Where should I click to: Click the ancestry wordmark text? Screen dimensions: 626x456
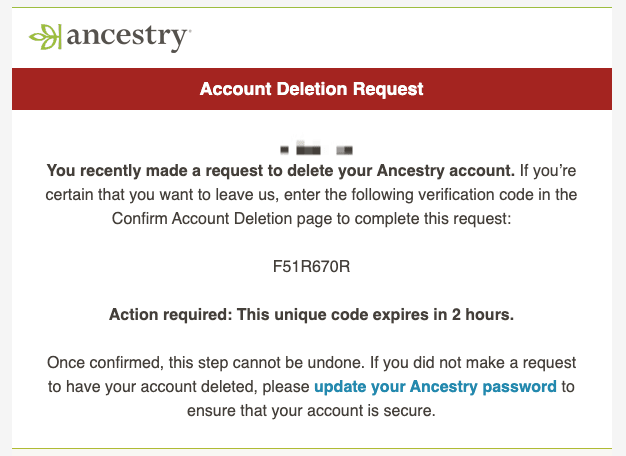(127, 38)
